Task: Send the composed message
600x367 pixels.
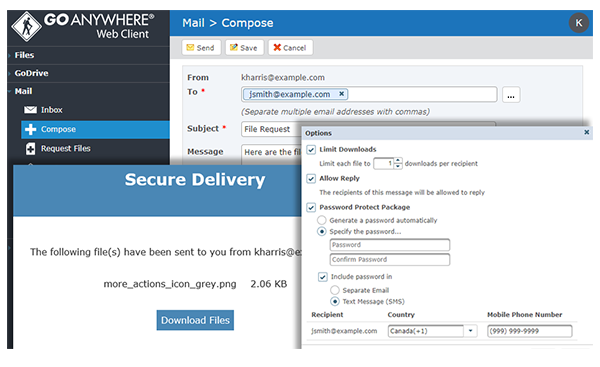Action: pyautogui.click(x=201, y=47)
